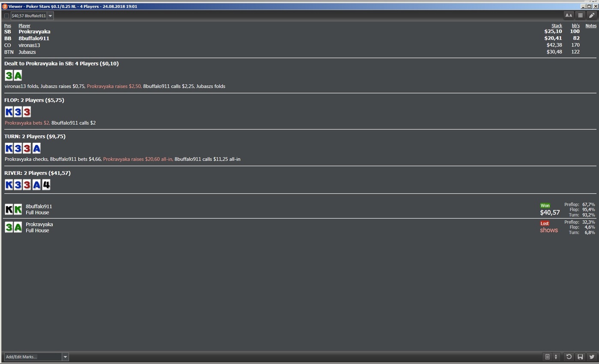Click the RIVER: 2 Players heading

point(37,173)
